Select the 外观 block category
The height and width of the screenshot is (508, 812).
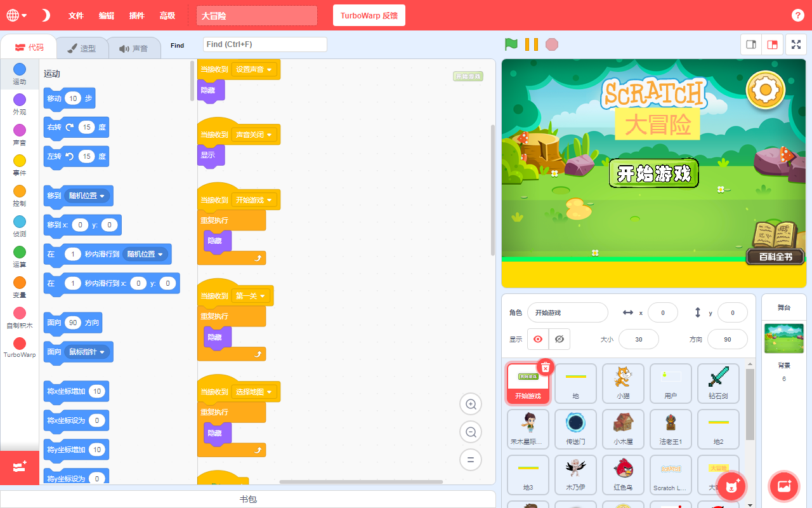click(x=20, y=104)
